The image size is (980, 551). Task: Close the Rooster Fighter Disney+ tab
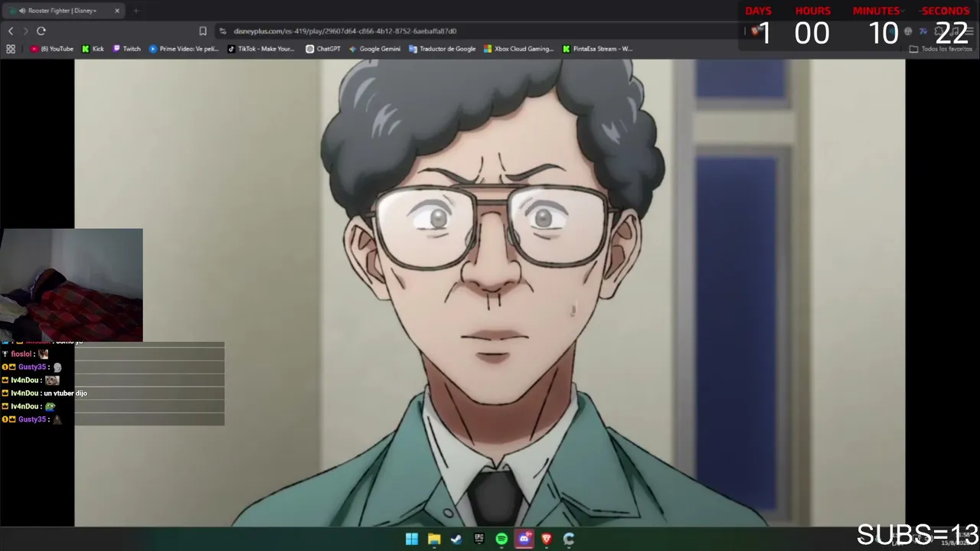point(117,11)
